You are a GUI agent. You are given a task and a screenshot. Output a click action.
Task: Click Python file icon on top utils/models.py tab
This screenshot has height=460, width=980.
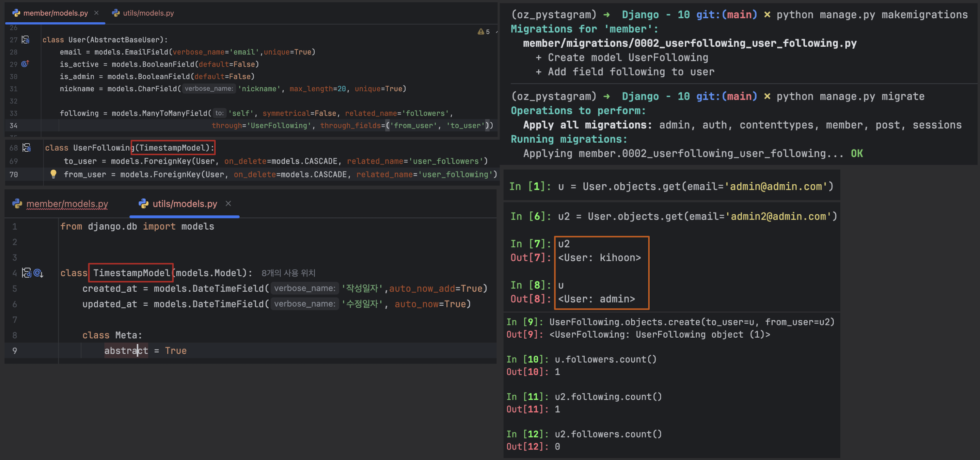(x=116, y=13)
